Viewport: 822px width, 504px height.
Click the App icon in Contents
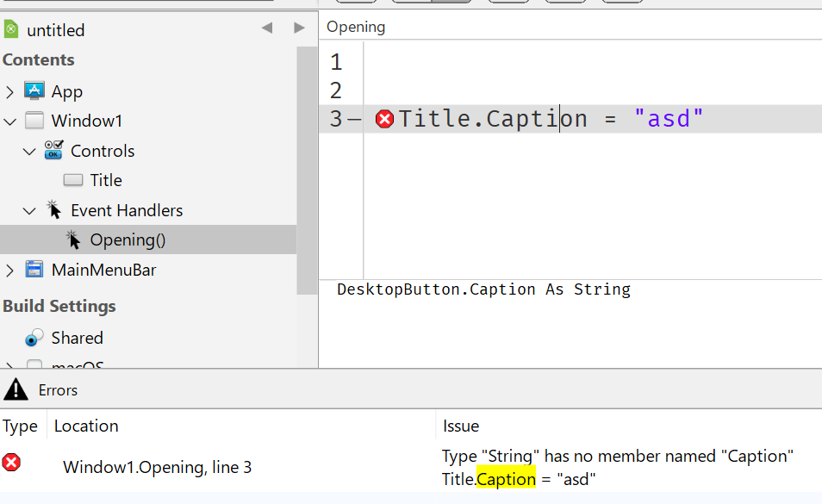pos(34,91)
